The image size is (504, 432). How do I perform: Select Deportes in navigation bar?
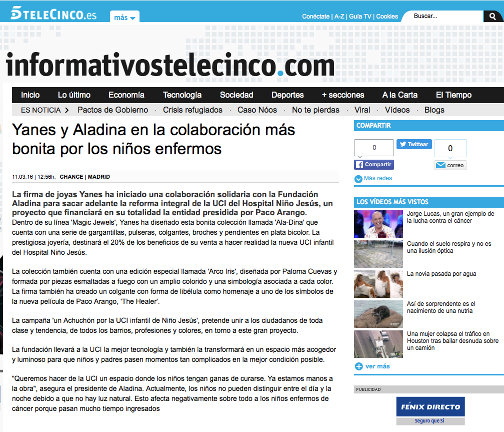pyautogui.click(x=287, y=95)
